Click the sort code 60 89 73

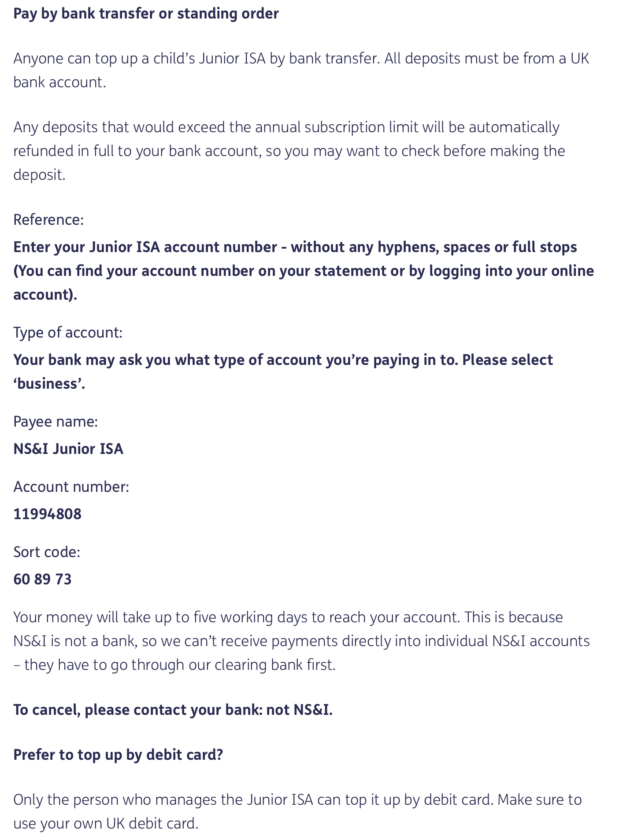pyautogui.click(x=42, y=579)
